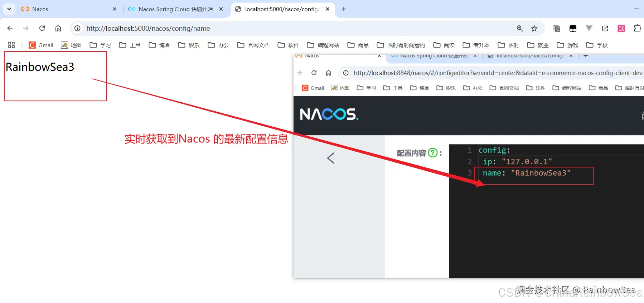Close the Nacos tab
Screen dimensions: 644x303
click(x=115, y=9)
